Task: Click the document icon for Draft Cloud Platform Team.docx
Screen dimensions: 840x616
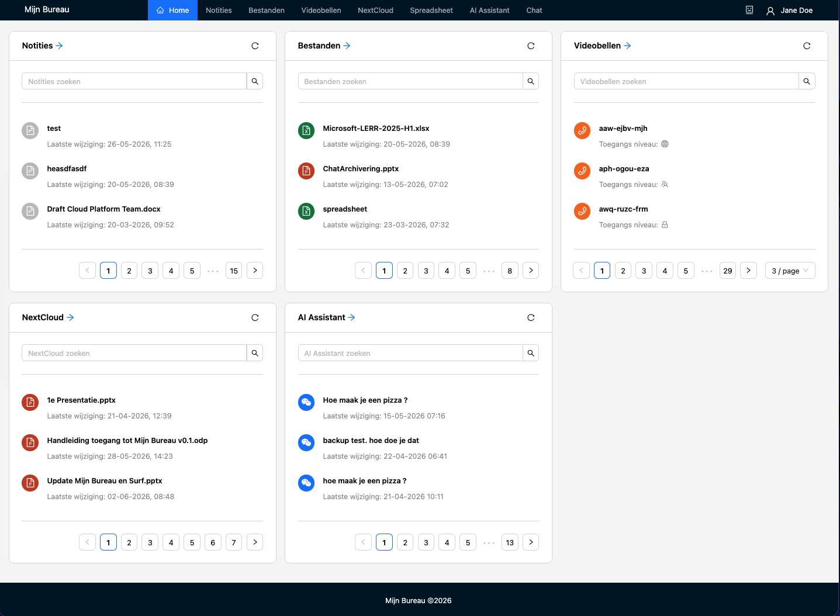Action: 30,211
